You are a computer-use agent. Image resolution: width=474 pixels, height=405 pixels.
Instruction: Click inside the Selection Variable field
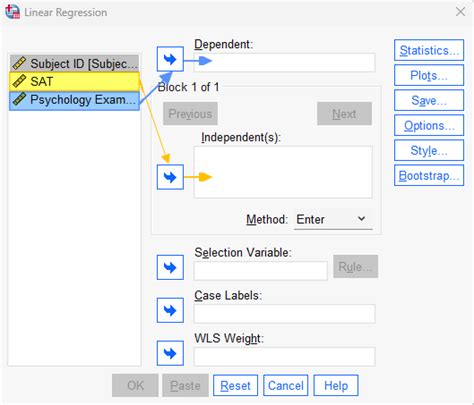pos(261,271)
